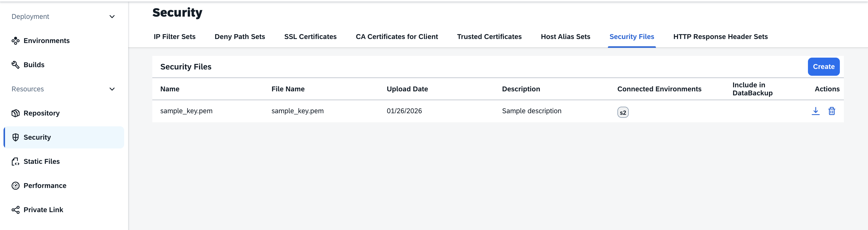Switch to the SSL Certificates tab

point(310,36)
